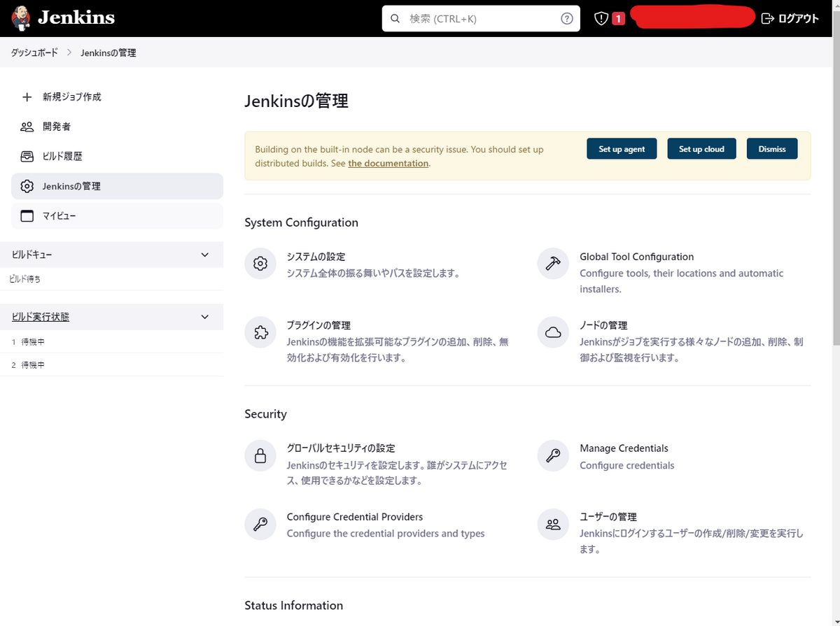The width and height of the screenshot is (840, 626).
Task: Click the puzzle piece icon for プラグインの管理
Action: pos(260,332)
